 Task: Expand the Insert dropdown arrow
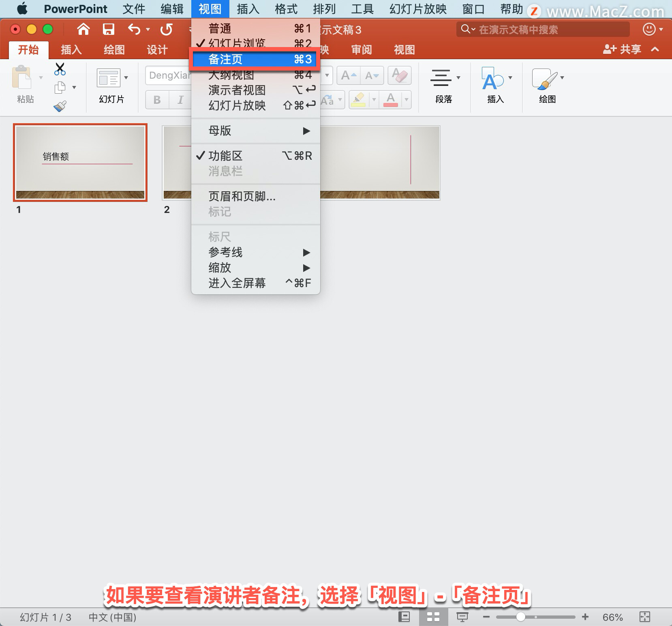(510, 78)
